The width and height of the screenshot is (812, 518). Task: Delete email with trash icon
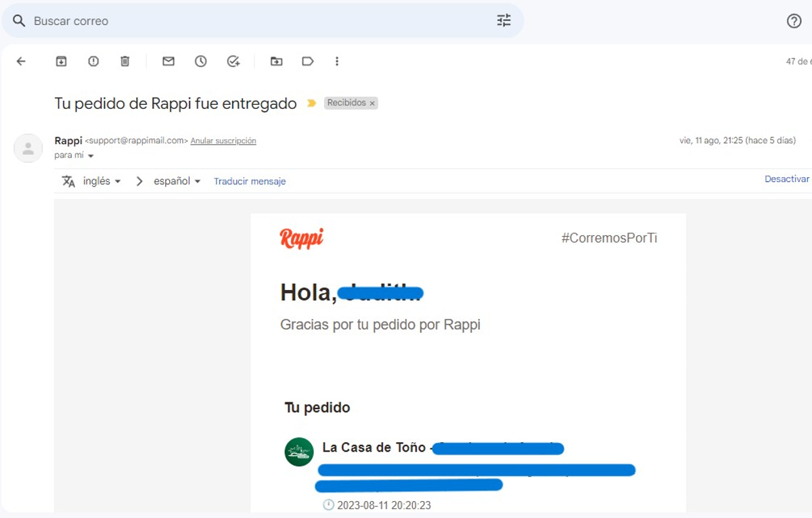pyautogui.click(x=125, y=62)
